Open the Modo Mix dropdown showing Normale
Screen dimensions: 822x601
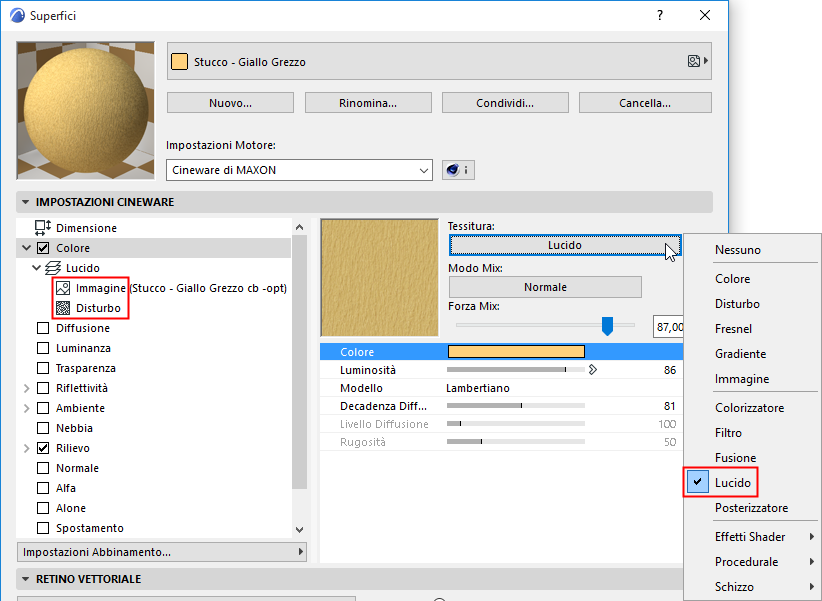(x=545, y=286)
